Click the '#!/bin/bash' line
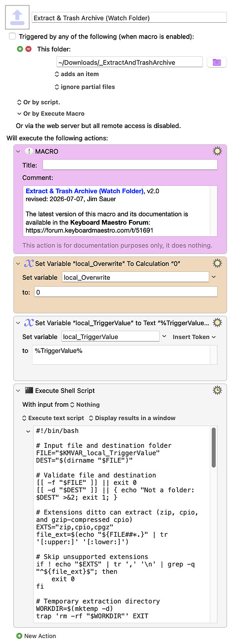The width and height of the screenshot is (232, 644). 57,431
